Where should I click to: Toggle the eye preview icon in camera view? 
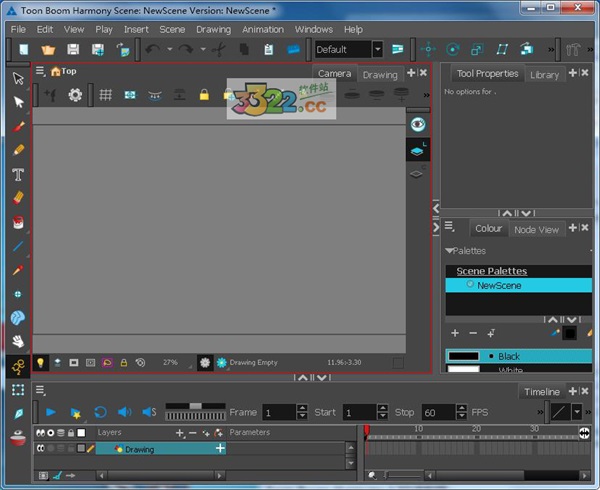418,123
